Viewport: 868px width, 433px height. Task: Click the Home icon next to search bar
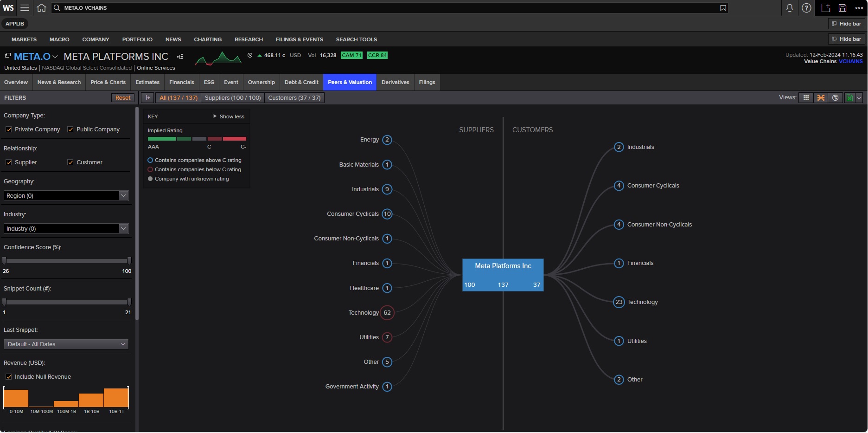pos(41,8)
